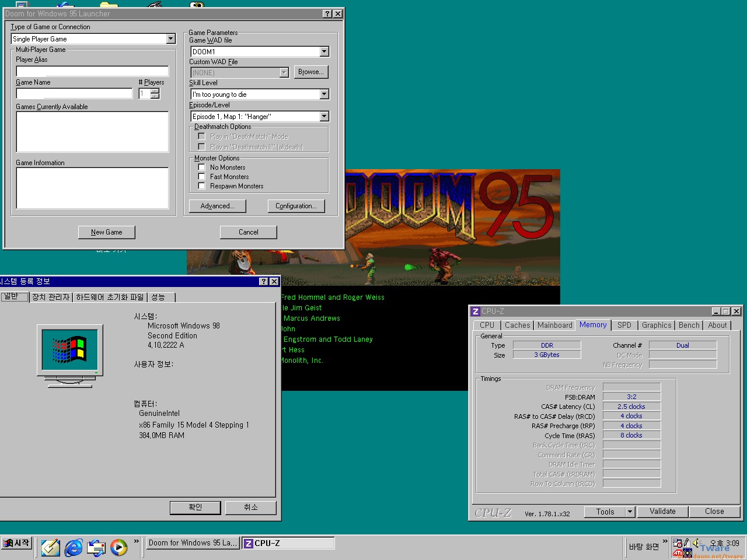Open the Advanced settings button
Image resolution: width=747 pixels, height=560 pixels.
coord(218,206)
